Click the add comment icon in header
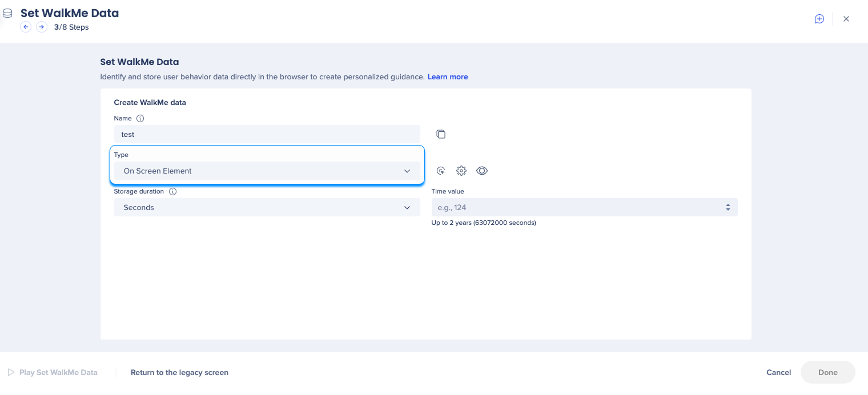Image resolution: width=868 pixels, height=395 pixels. 819,19
